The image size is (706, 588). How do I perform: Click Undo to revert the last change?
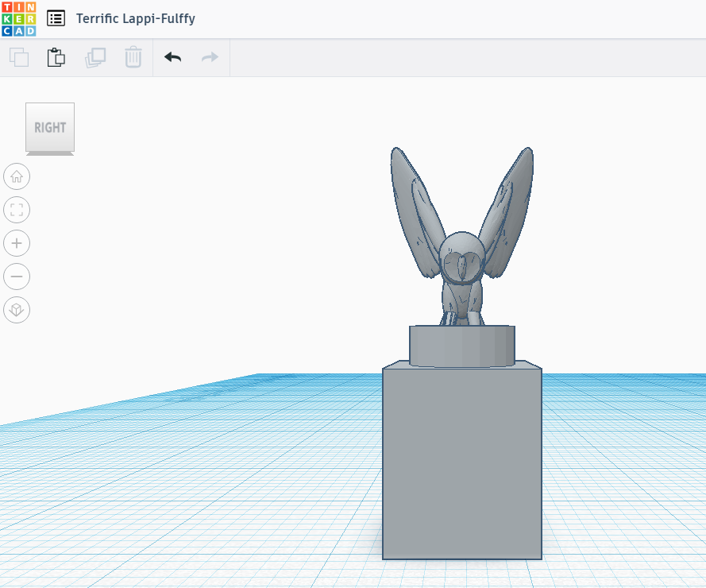(x=172, y=57)
